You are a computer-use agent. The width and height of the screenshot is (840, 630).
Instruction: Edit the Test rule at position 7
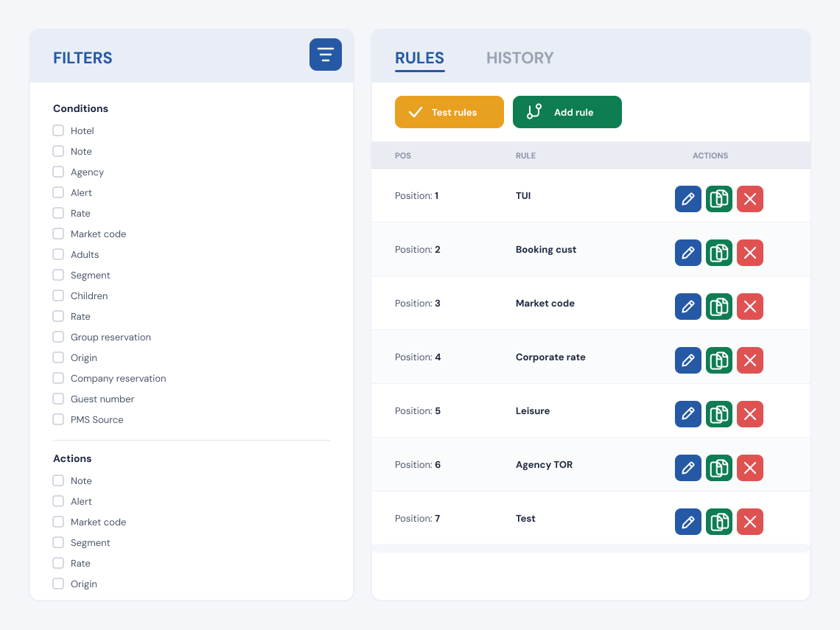688,522
